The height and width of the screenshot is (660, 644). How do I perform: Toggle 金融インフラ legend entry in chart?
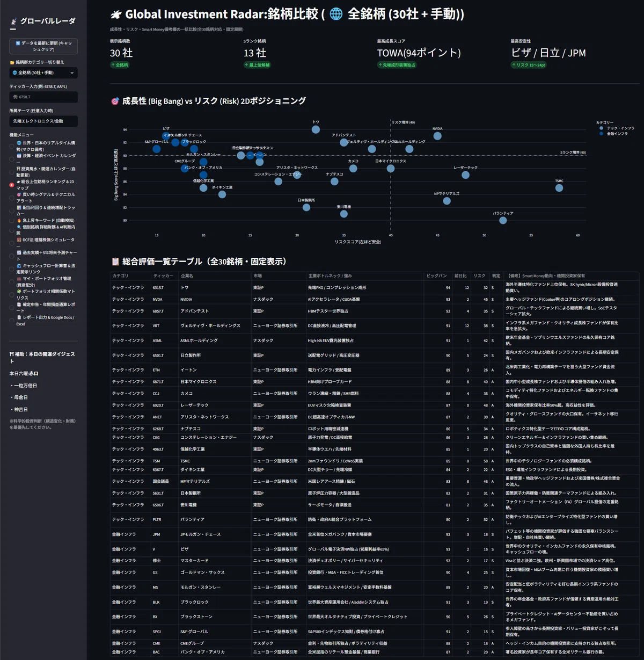click(614, 133)
